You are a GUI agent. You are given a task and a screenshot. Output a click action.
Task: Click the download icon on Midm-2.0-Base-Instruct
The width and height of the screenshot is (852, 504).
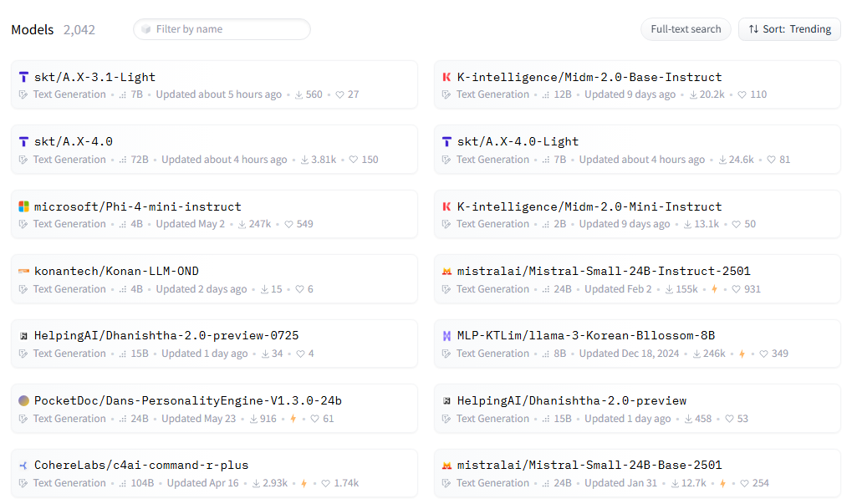tap(693, 94)
